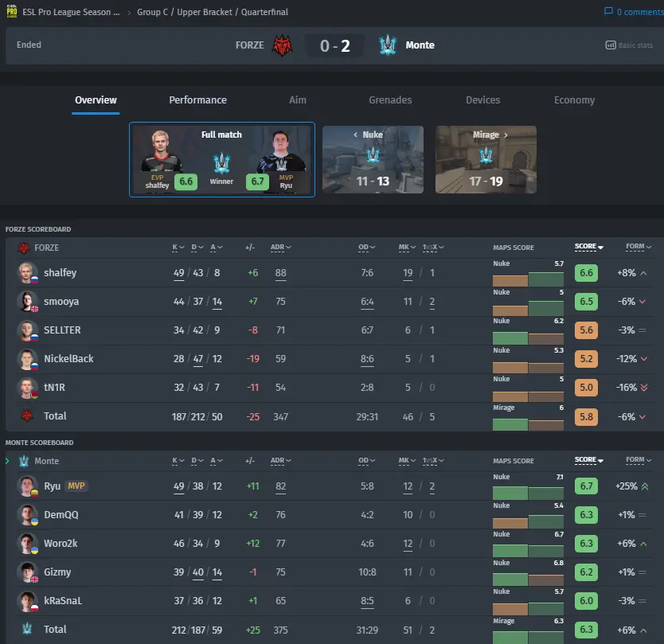The image size is (664, 644).
Task: Sort Monte scoreboard by FORM
Action: (639, 460)
